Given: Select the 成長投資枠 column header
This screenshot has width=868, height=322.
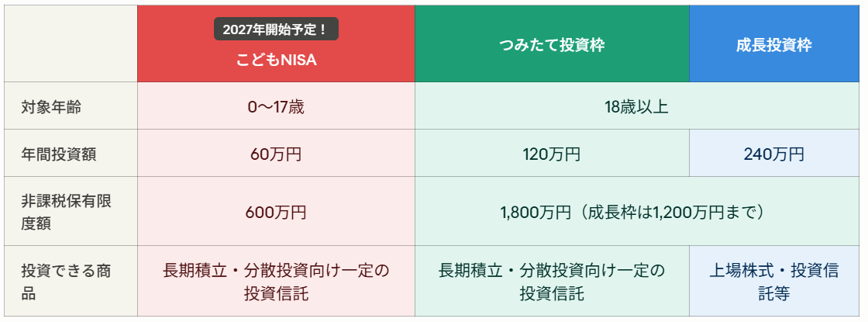Looking at the screenshot, I should [x=773, y=44].
